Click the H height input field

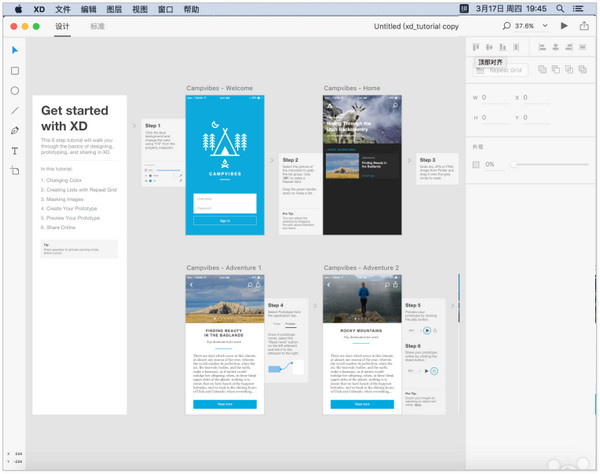pyautogui.click(x=495, y=117)
